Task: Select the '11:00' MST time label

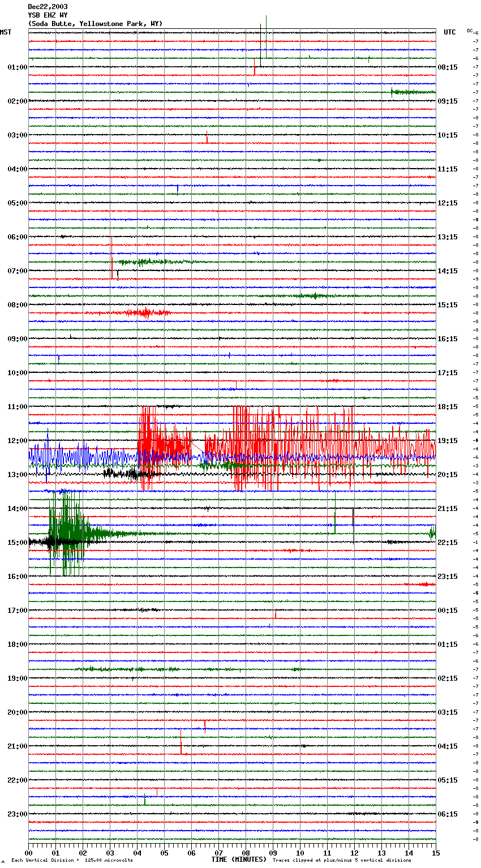Action: pos(18,407)
